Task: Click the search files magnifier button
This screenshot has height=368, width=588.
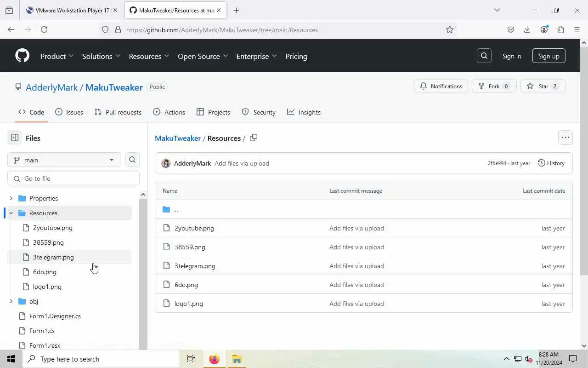Action: (x=132, y=160)
